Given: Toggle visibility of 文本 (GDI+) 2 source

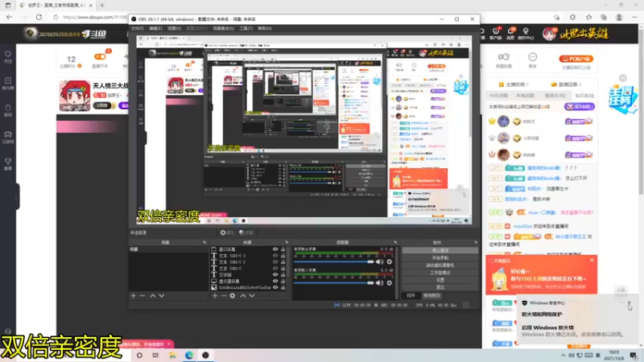Looking at the screenshot, I should click(x=275, y=262).
